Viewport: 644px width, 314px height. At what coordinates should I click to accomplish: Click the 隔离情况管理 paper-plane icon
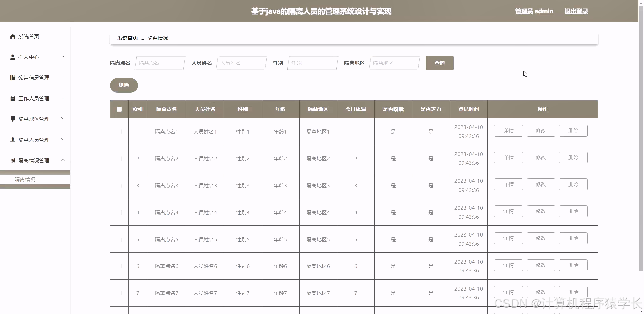click(13, 160)
